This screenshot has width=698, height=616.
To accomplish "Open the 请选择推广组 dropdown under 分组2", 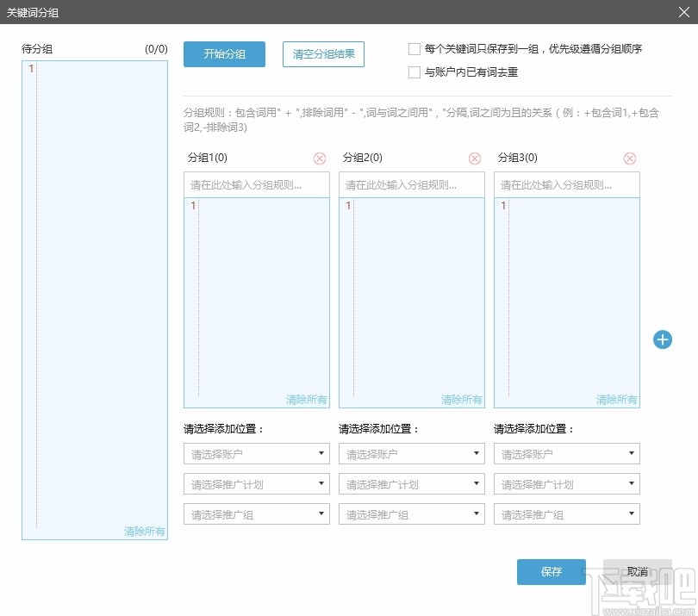I will point(411,513).
